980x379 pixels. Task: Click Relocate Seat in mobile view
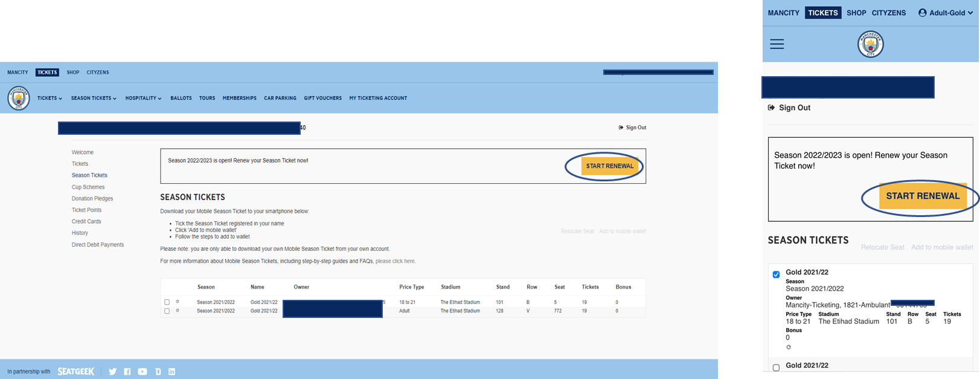coord(883,247)
